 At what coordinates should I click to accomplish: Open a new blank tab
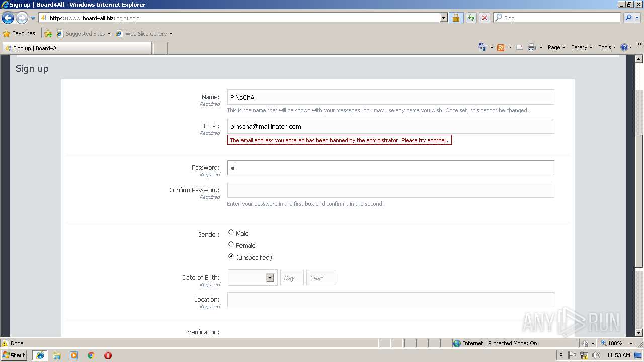tap(160, 48)
